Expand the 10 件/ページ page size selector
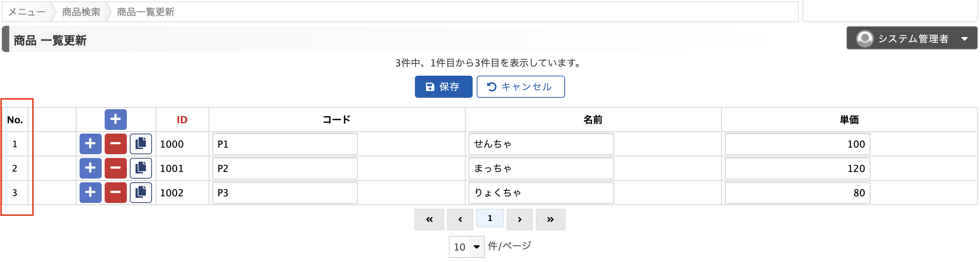The image size is (980, 262). tap(466, 247)
